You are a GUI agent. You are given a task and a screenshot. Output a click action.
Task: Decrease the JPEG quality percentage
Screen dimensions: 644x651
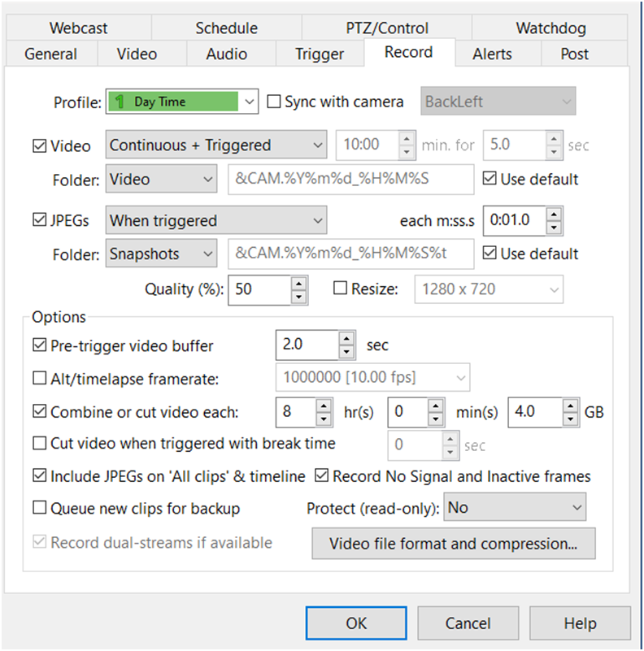[x=298, y=296]
